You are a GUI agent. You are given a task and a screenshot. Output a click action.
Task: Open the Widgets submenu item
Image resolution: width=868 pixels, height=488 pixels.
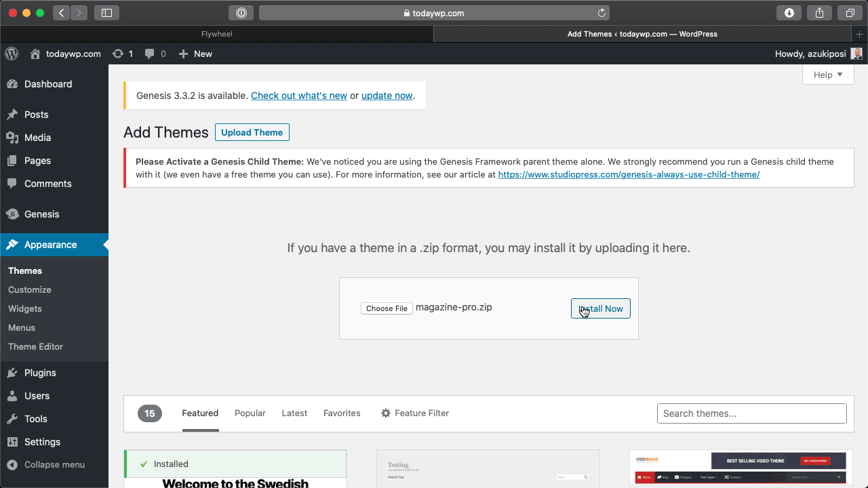25,308
